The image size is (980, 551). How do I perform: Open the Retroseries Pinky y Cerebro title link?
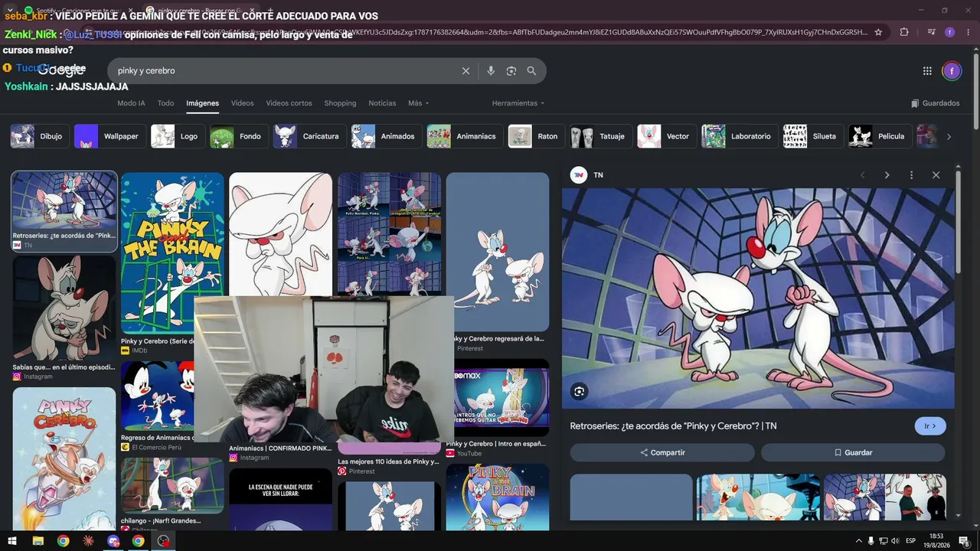(673, 426)
